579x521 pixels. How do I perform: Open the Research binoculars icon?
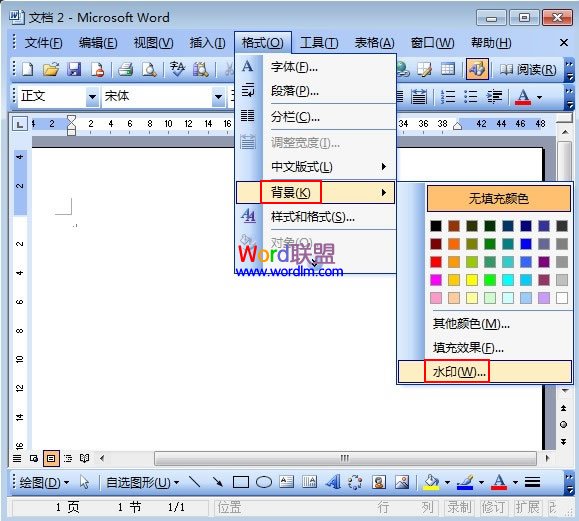click(201, 69)
